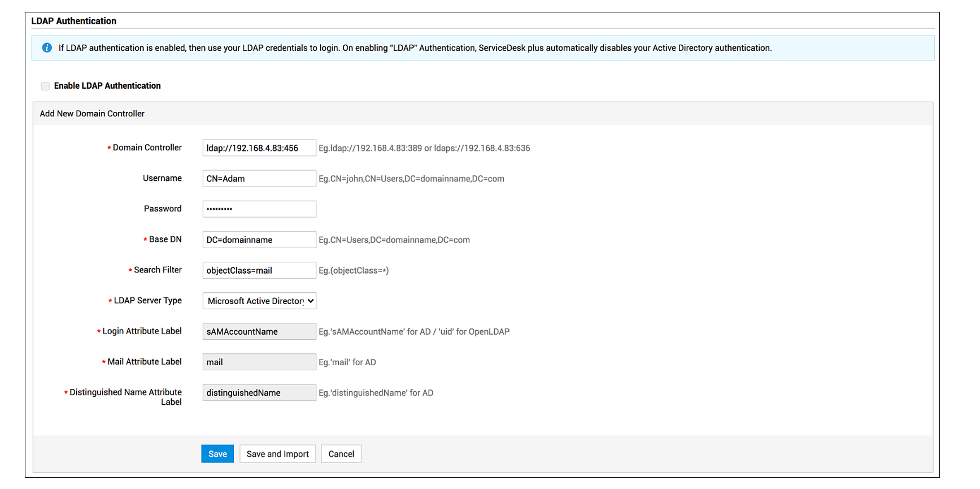Click the info banner message text

point(415,48)
